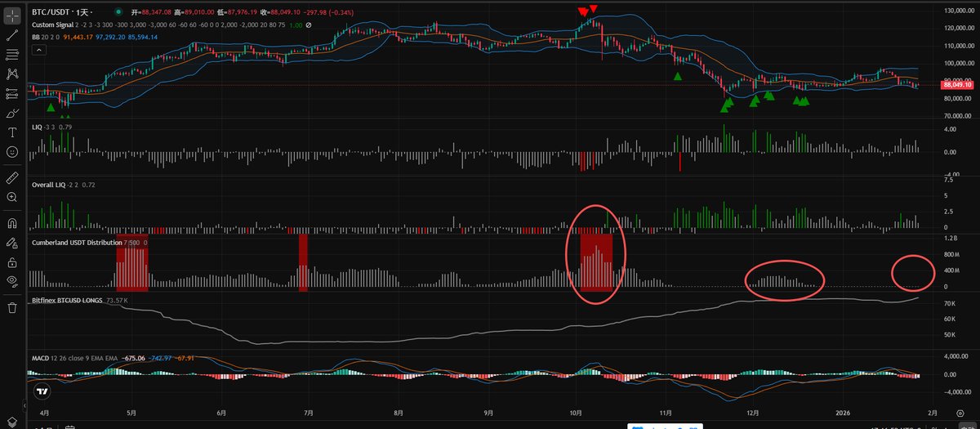Click the 11月 label on the time axis

pyautogui.click(x=665, y=413)
